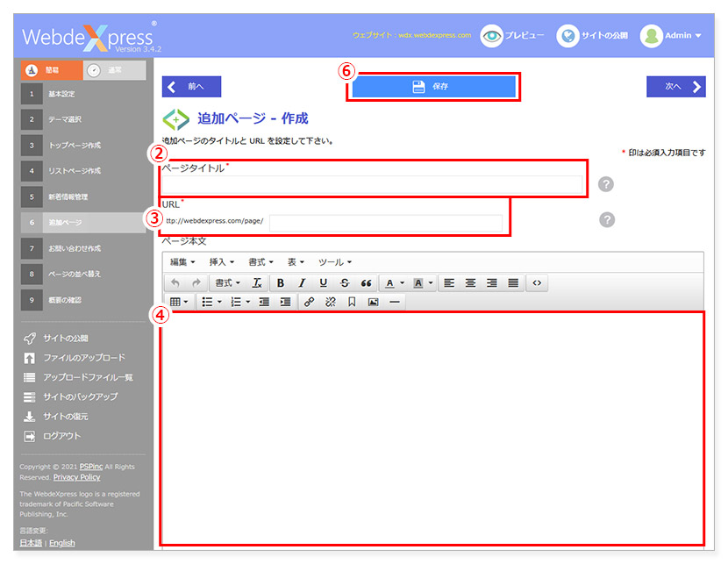
Task: Expand the table insert dropdown
Action: pyautogui.click(x=180, y=302)
